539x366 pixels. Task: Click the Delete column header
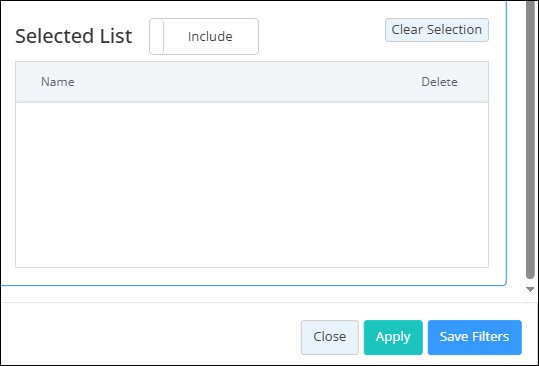tap(439, 82)
